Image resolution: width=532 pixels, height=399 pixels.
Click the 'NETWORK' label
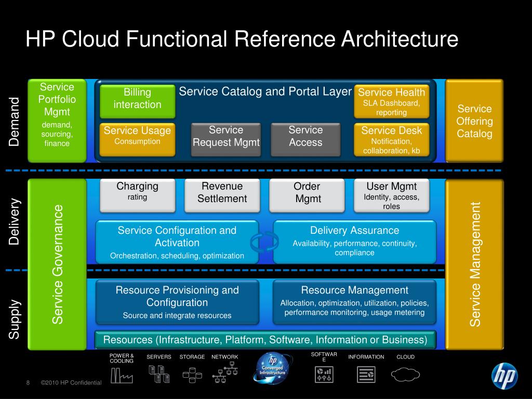(x=224, y=357)
